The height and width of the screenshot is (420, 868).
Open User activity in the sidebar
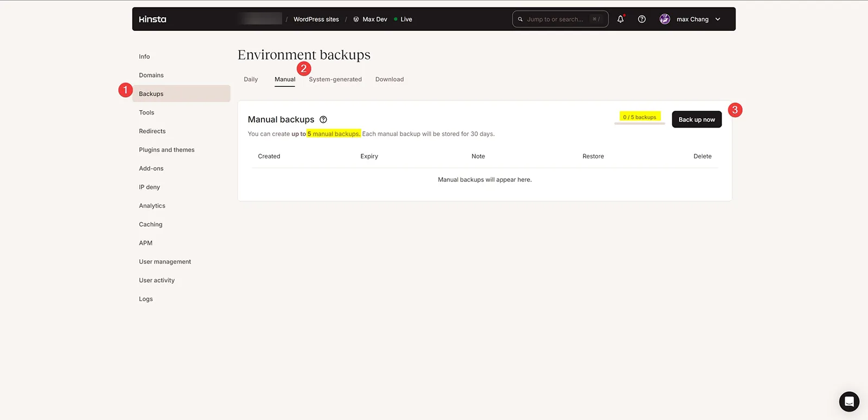pos(157,281)
